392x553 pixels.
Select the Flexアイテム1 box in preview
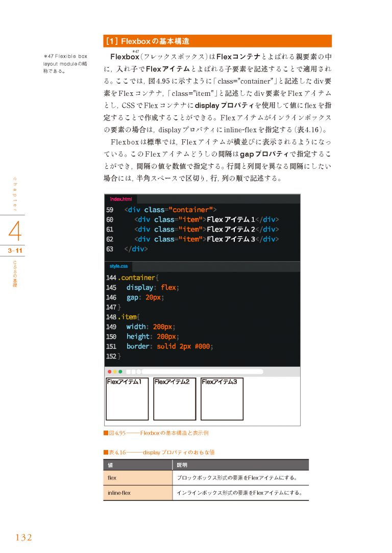coord(127,398)
